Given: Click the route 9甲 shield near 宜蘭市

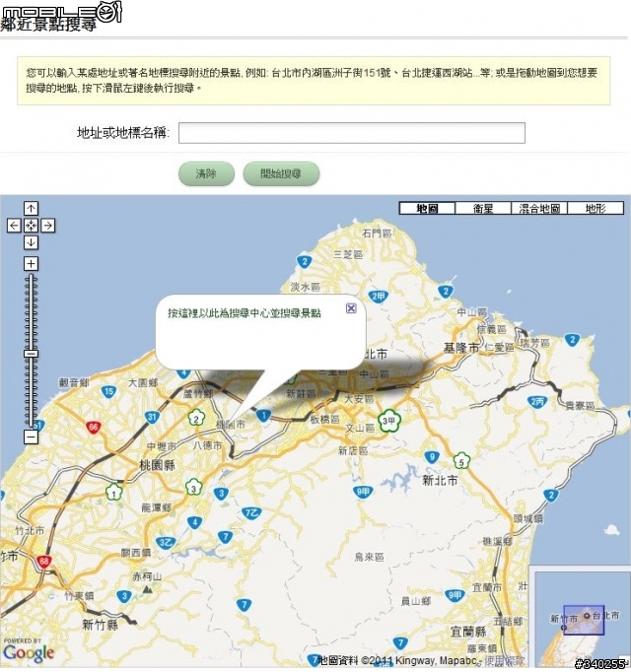Looking at the screenshot, I should point(455,595).
